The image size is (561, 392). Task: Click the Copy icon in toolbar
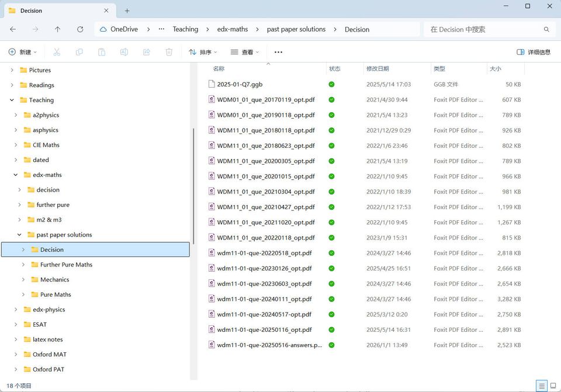79,52
